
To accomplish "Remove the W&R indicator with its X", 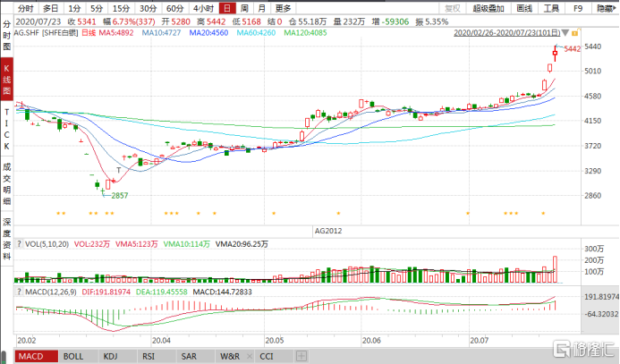I will pos(249,356).
